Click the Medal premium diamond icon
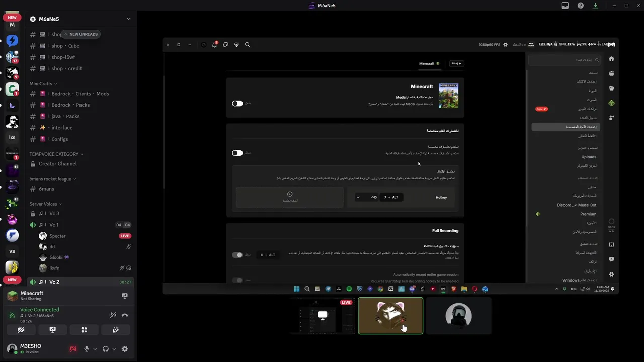 [x=236, y=45]
